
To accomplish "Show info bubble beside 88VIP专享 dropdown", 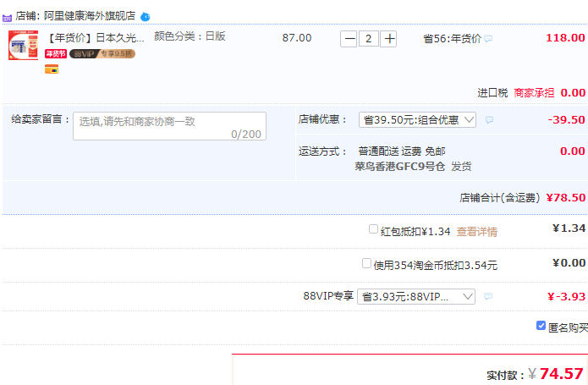I will pyautogui.click(x=488, y=296).
